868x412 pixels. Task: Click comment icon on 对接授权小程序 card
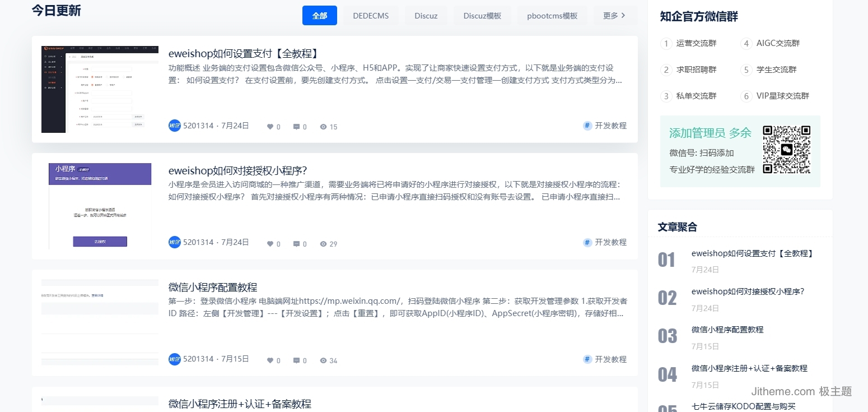pyautogui.click(x=296, y=244)
